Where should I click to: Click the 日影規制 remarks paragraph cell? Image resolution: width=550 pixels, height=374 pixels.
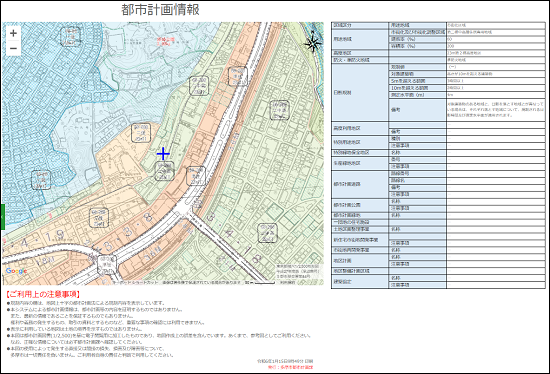(496, 110)
